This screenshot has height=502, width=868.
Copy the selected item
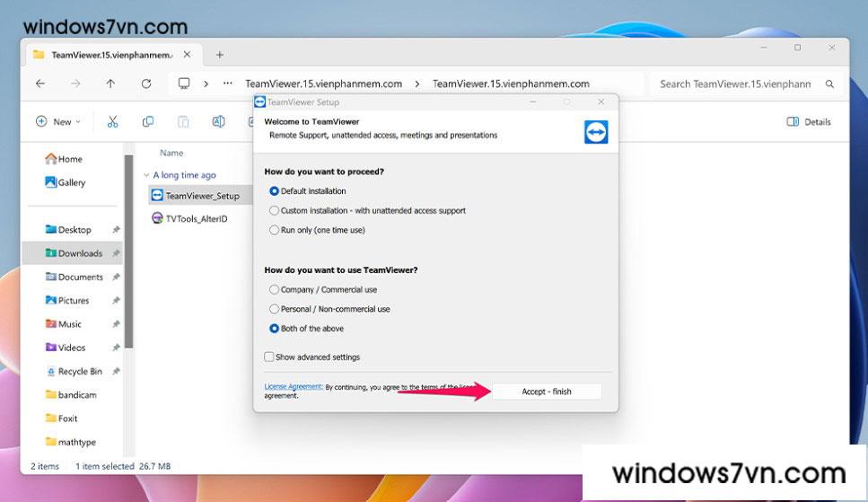(x=148, y=122)
